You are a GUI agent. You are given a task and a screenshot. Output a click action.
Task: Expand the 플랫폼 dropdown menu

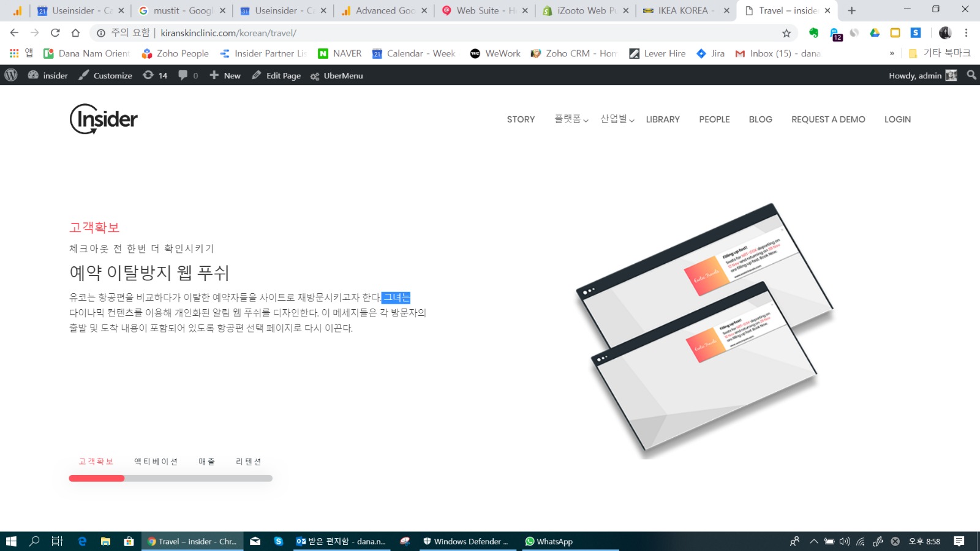tap(571, 119)
